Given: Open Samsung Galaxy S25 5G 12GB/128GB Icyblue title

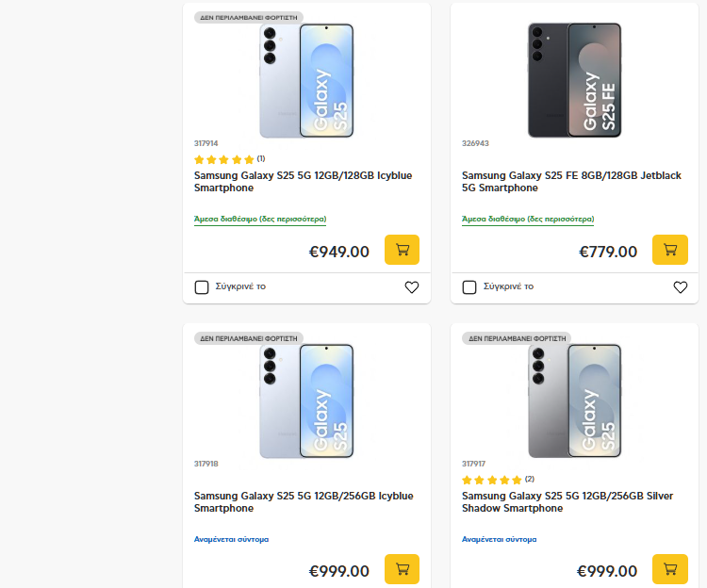Looking at the screenshot, I should pyautogui.click(x=303, y=182).
